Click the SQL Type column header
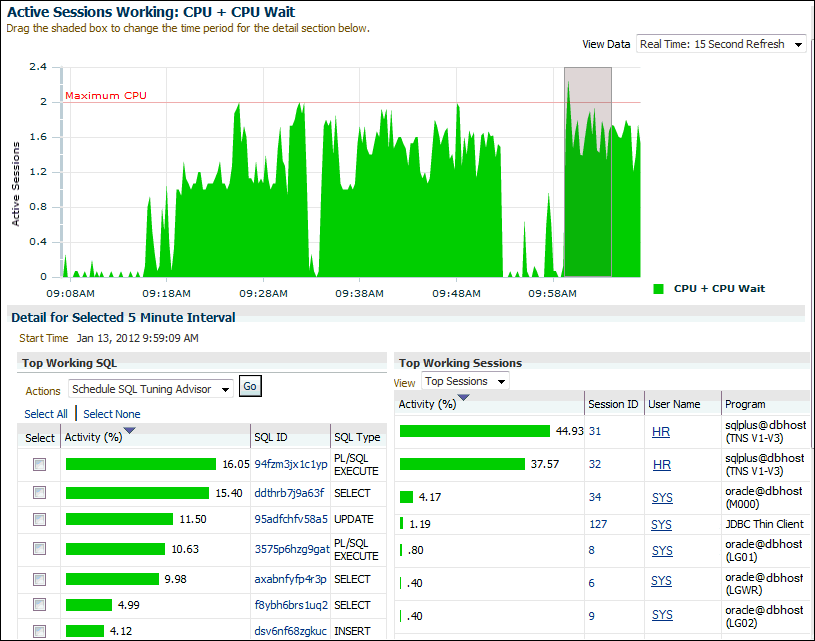The width and height of the screenshot is (815, 641). pyautogui.click(x=356, y=437)
